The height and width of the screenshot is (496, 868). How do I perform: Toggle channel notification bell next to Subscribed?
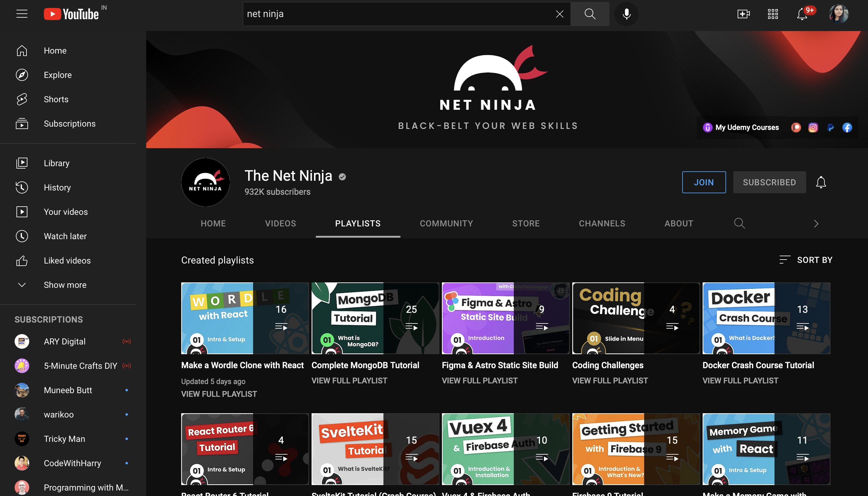(x=820, y=182)
